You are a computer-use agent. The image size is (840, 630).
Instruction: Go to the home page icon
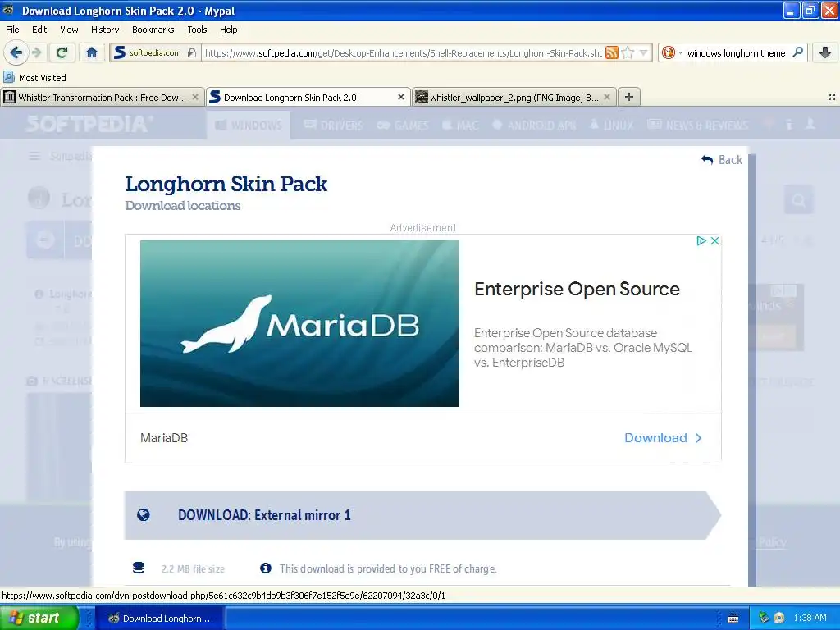tap(92, 52)
